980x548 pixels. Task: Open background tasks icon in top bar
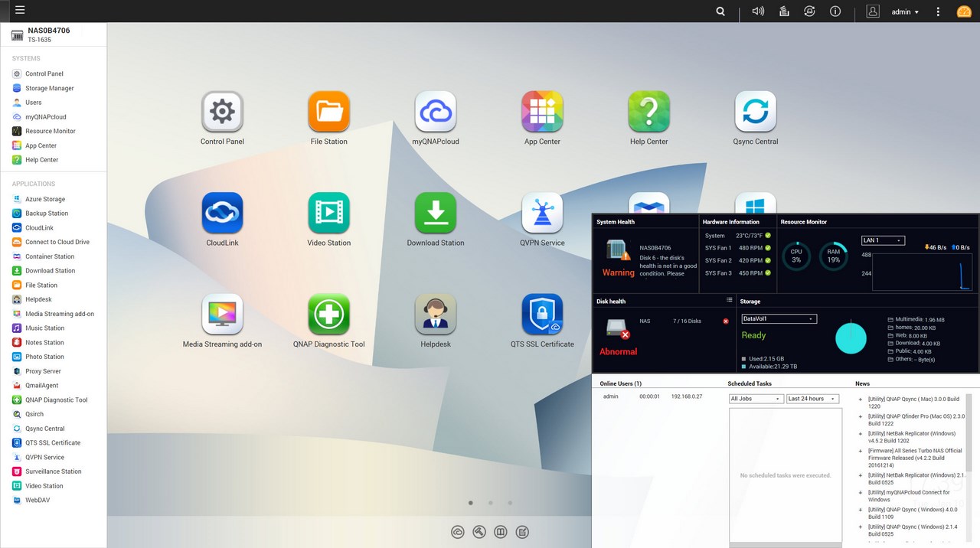coord(784,11)
